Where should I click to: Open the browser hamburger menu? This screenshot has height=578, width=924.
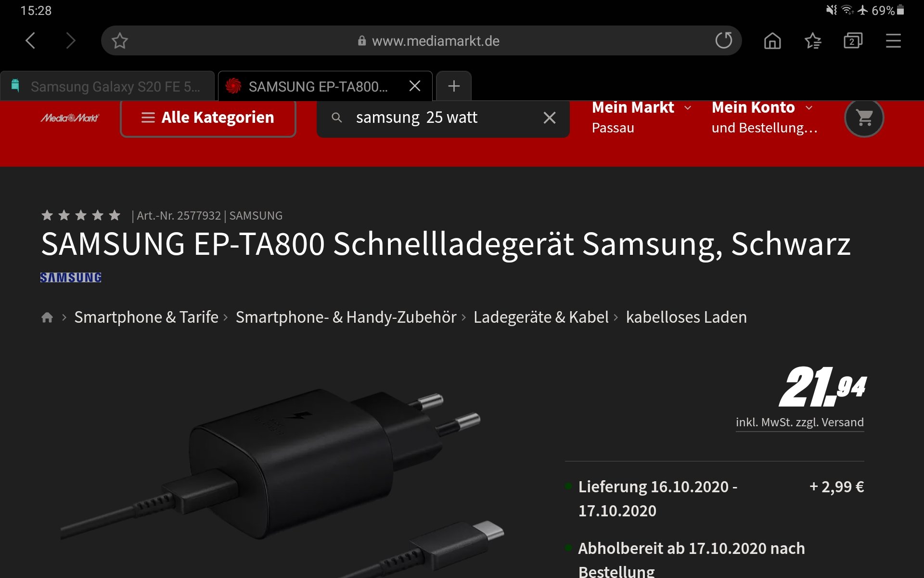pyautogui.click(x=893, y=41)
